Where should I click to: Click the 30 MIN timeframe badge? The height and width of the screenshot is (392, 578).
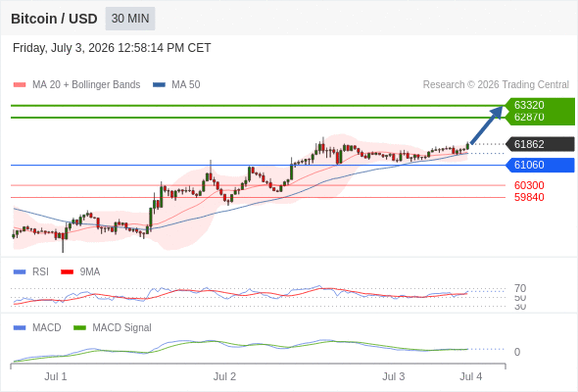point(130,19)
